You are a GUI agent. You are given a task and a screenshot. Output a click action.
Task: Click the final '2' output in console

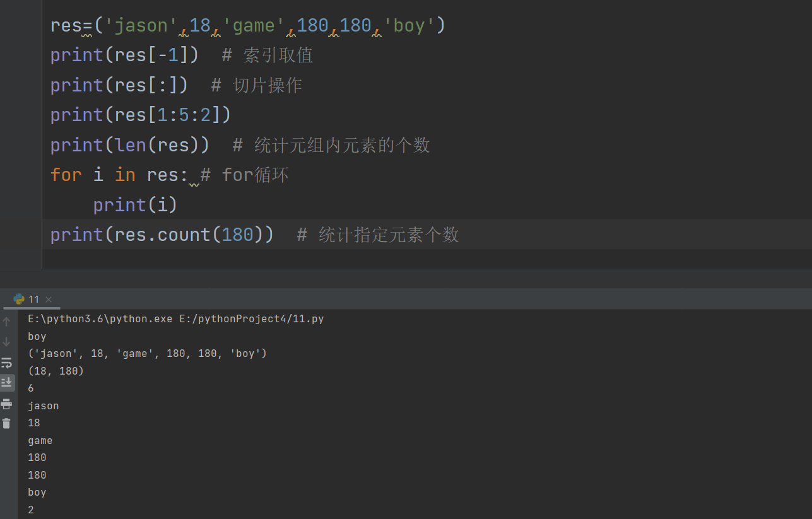[31, 510]
